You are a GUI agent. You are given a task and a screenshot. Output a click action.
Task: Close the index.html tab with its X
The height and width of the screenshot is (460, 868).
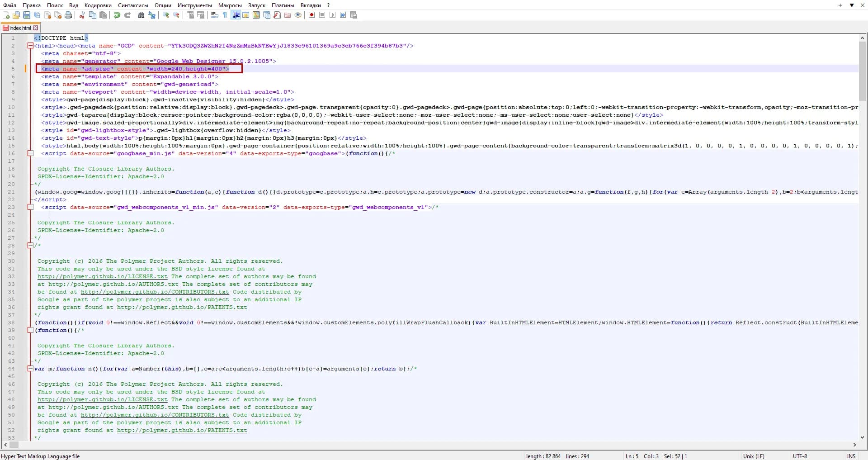(x=36, y=28)
